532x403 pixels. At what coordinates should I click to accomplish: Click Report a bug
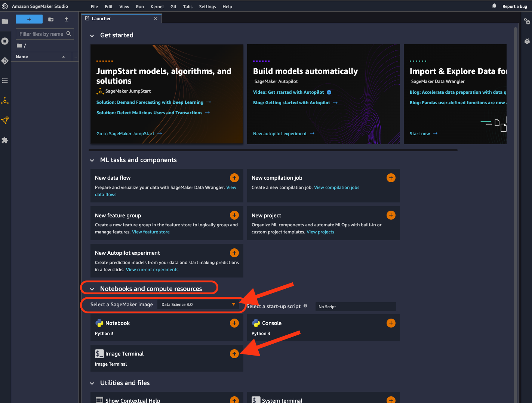click(514, 6)
